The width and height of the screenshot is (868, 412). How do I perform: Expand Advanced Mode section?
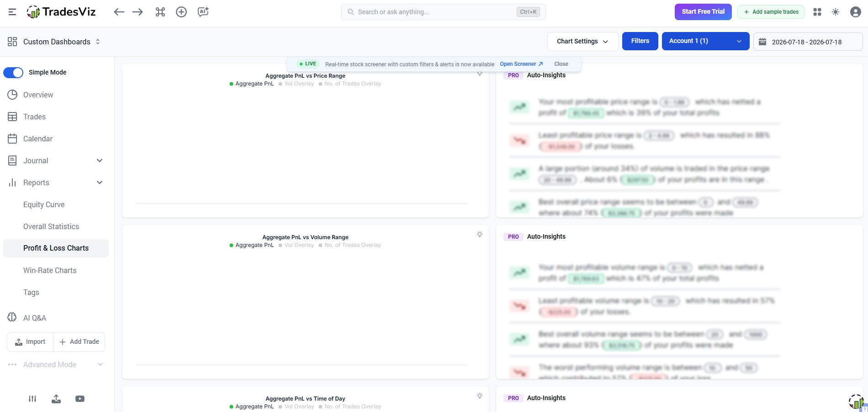click(56, 364)
